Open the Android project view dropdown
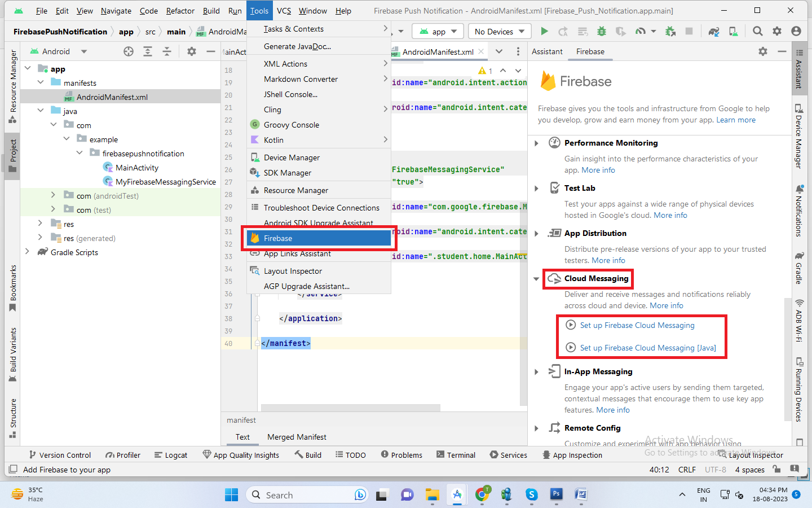Viewport: 812px width, 508px height. pos(58,51)
